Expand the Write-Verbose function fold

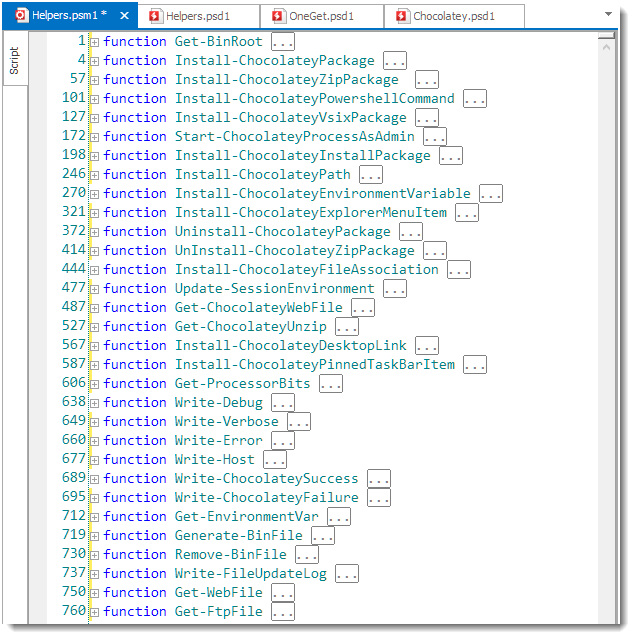coord(95,422)
